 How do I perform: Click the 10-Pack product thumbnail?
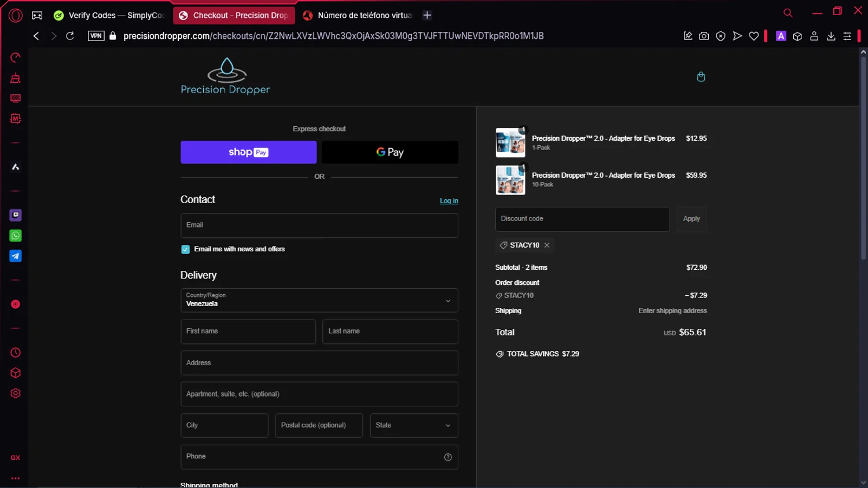[510, 180]
